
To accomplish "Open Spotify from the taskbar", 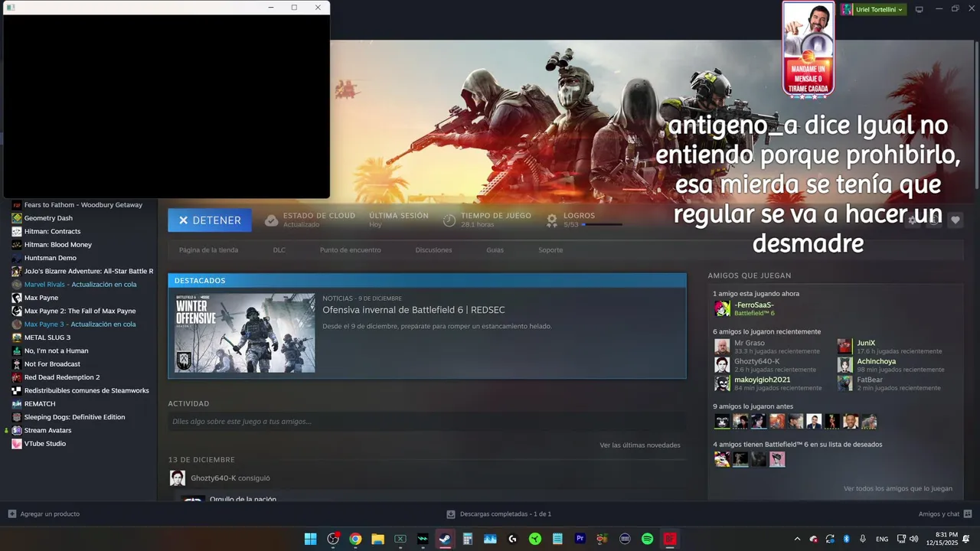I will [x=647, y=539].
